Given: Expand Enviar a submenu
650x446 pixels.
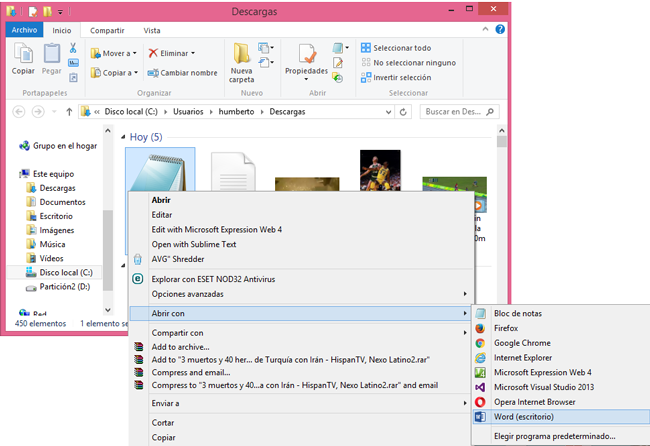Looking at the screenshot, I should click(301, 404).
